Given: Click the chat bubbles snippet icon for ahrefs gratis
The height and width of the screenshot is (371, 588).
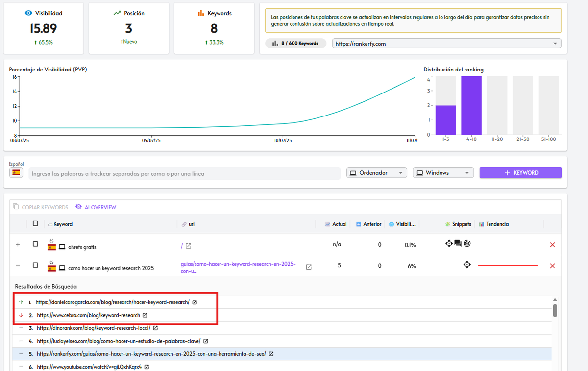Looking at the screenshot, I should click(458, 243).
